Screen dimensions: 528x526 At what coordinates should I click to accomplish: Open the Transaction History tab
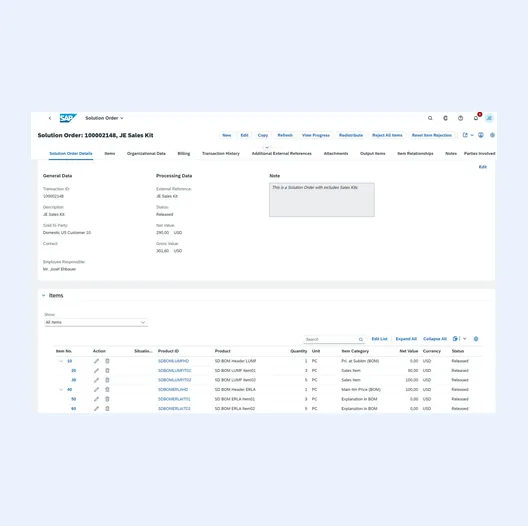[221, 154]
